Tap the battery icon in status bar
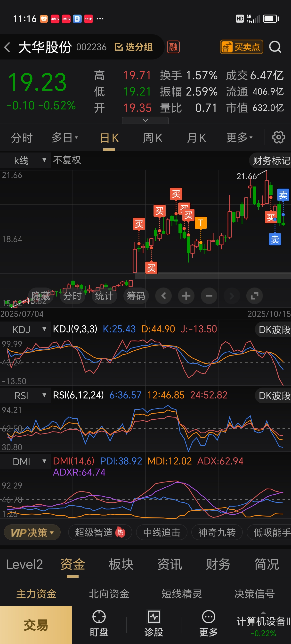This screenshot has height=644, width=291. (271, 19)
